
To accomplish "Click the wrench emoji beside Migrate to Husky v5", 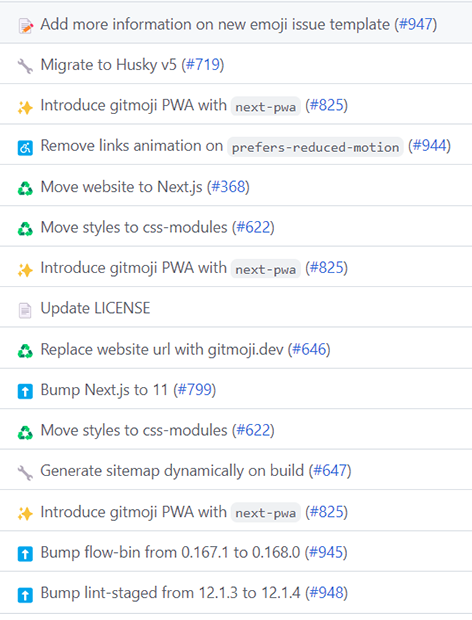I will [x=25, y=66].
